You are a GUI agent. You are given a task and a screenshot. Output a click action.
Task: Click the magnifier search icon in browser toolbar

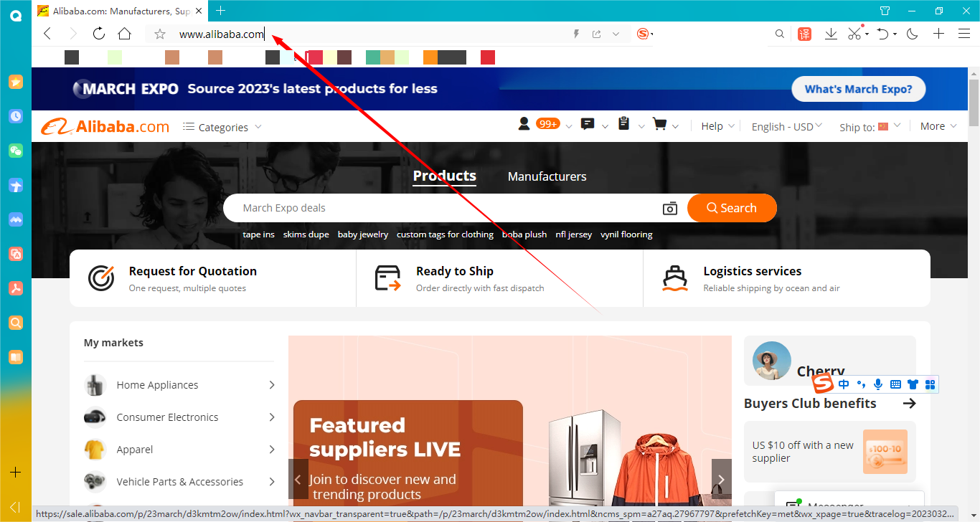780,34
